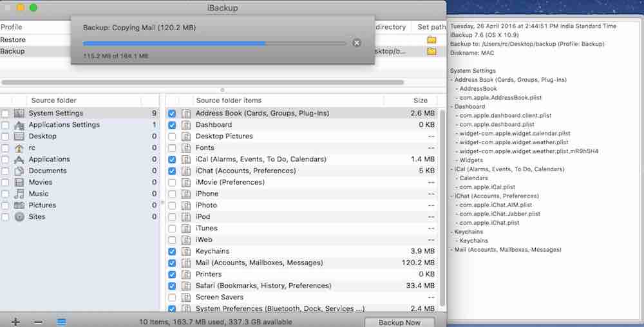Viewport: 644px width, 327px height.
Task: Click the items list vertical scrollbar
Action: tap(442, 207)
